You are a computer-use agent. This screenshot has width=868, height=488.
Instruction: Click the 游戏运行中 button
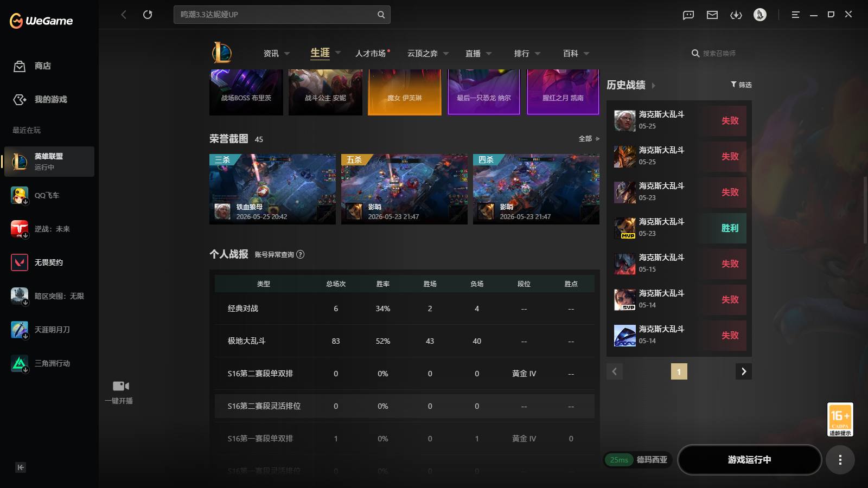750,460
